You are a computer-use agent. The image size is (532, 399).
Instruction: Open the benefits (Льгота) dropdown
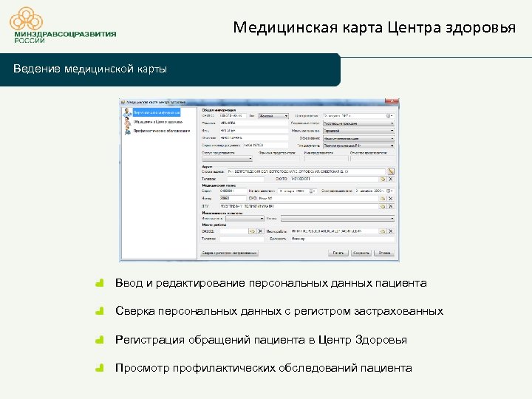tap(337, 219)
